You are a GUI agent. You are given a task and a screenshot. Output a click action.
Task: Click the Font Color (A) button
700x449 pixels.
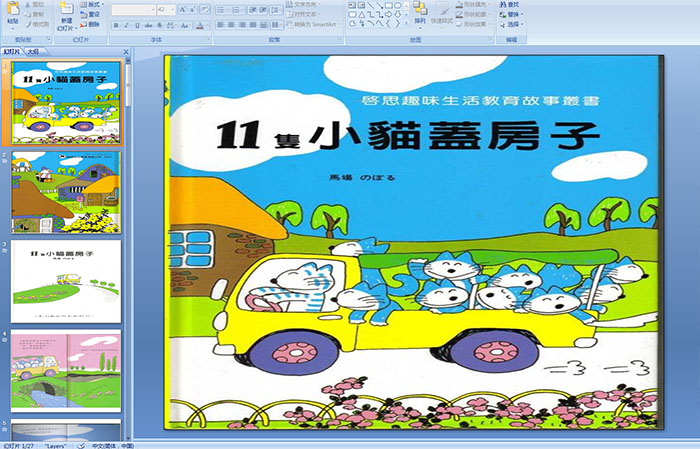coord(200,25)
